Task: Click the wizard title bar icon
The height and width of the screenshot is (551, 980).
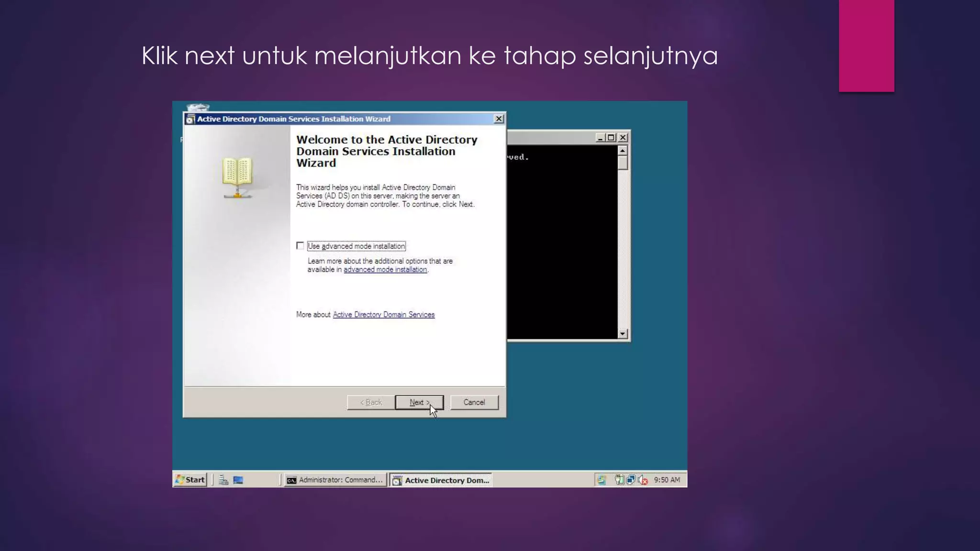Action: (190, 119)
